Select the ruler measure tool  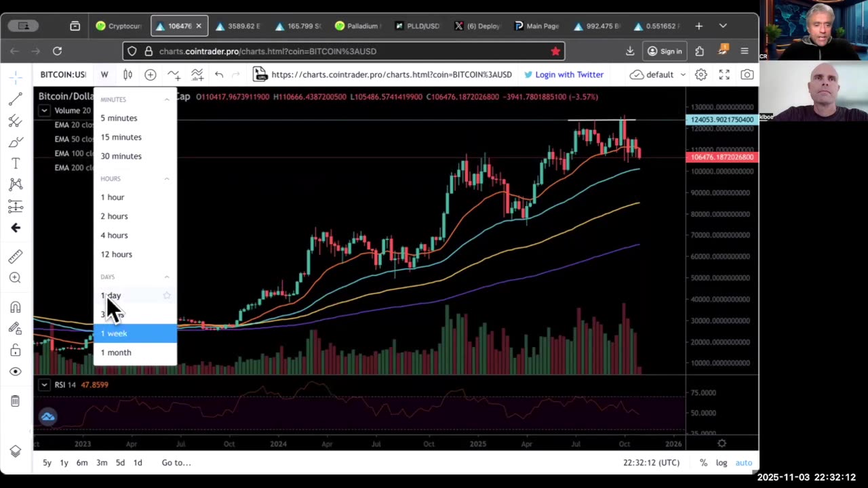(16, 256)
